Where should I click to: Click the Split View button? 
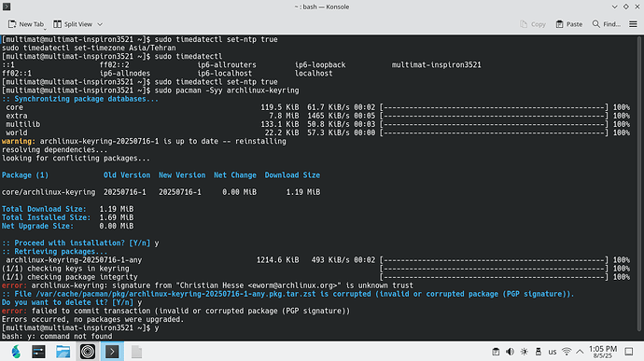73,24
